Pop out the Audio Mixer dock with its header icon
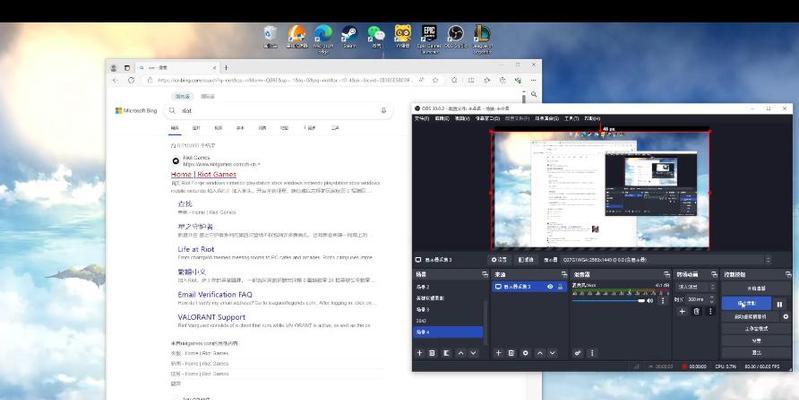This screenshot has height=400, width=799. pyautogui.click(x=667, y=274)
